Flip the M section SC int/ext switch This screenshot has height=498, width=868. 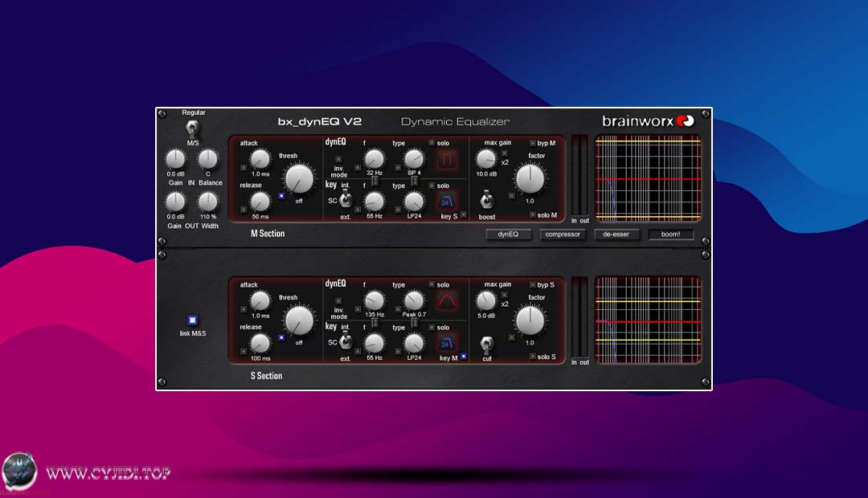(x=346, y=199)
